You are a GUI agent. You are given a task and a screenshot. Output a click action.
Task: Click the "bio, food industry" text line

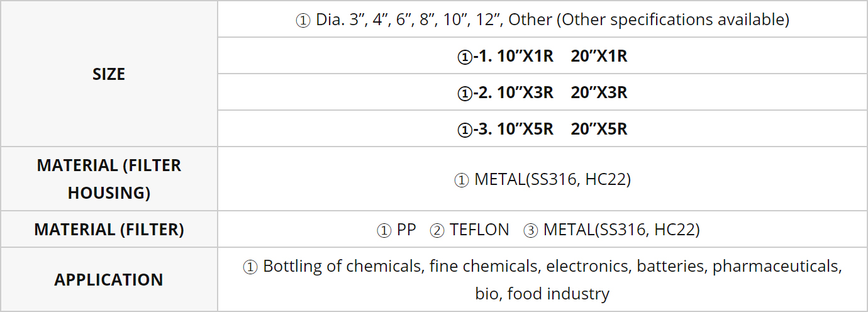542,294
